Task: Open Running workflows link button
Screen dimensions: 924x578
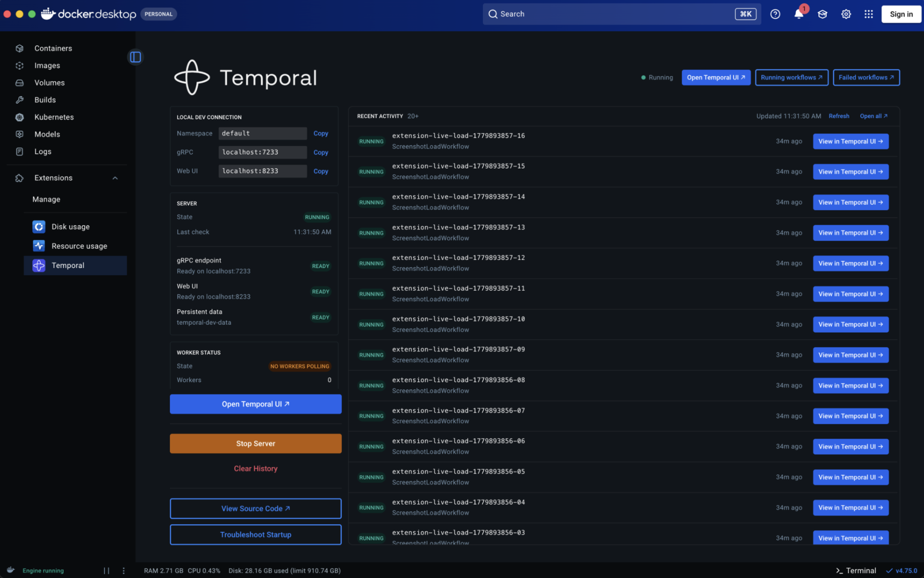Action: [x=791, y=77]
